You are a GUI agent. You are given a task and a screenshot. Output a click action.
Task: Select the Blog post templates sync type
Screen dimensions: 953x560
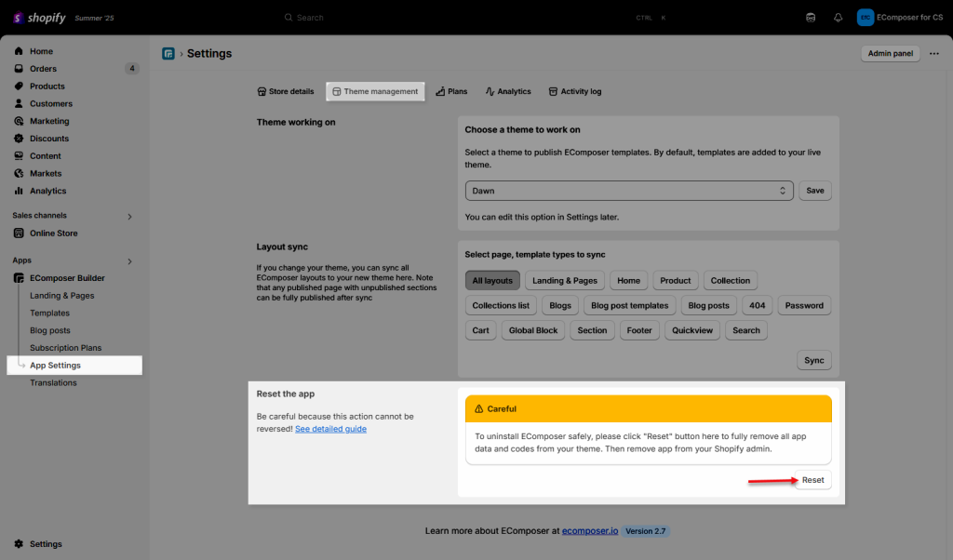point(630,305)
